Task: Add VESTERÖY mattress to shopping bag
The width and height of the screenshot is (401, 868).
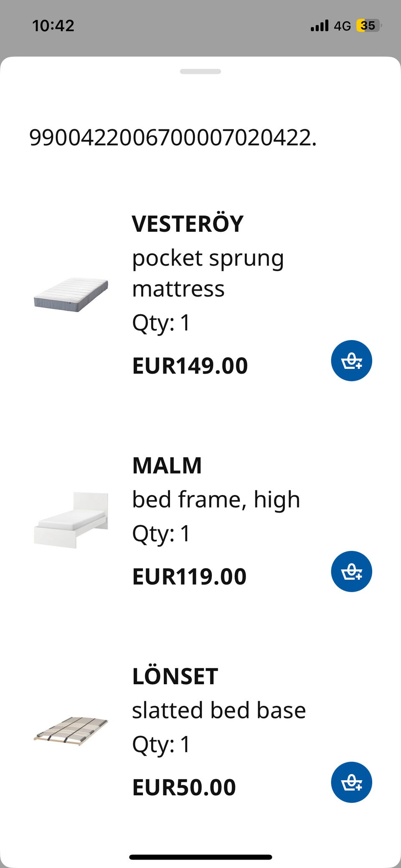Action: pyautogui.click(x=351, y=360)
